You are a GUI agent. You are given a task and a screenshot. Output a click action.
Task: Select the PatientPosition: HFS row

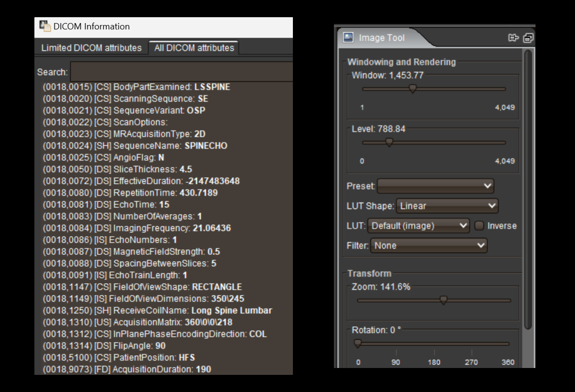[x=119, y=357]
